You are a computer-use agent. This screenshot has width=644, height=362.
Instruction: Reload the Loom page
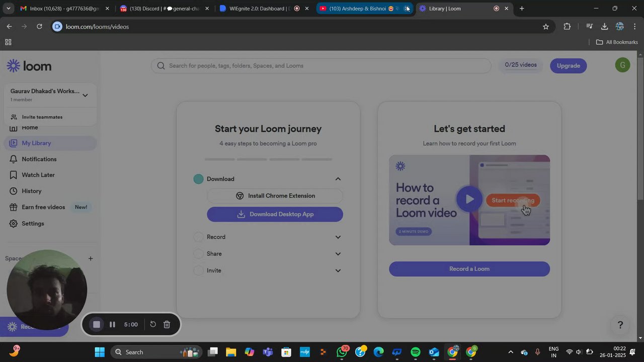coord(39,27)
